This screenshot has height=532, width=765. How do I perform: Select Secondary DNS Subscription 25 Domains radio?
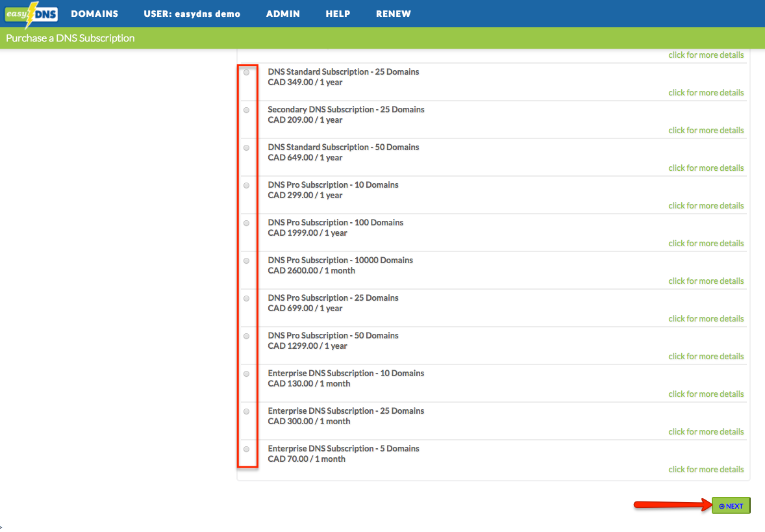[x=246, y=110]
